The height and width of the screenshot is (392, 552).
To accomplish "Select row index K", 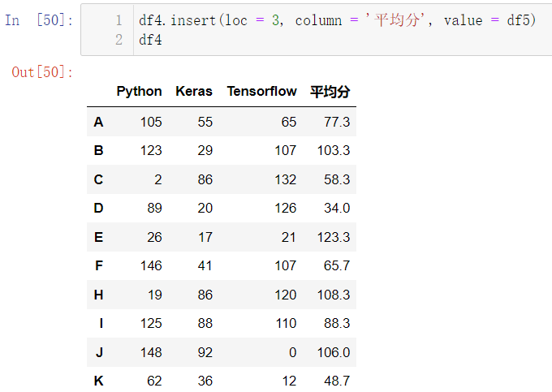I will tap(98, 381).
